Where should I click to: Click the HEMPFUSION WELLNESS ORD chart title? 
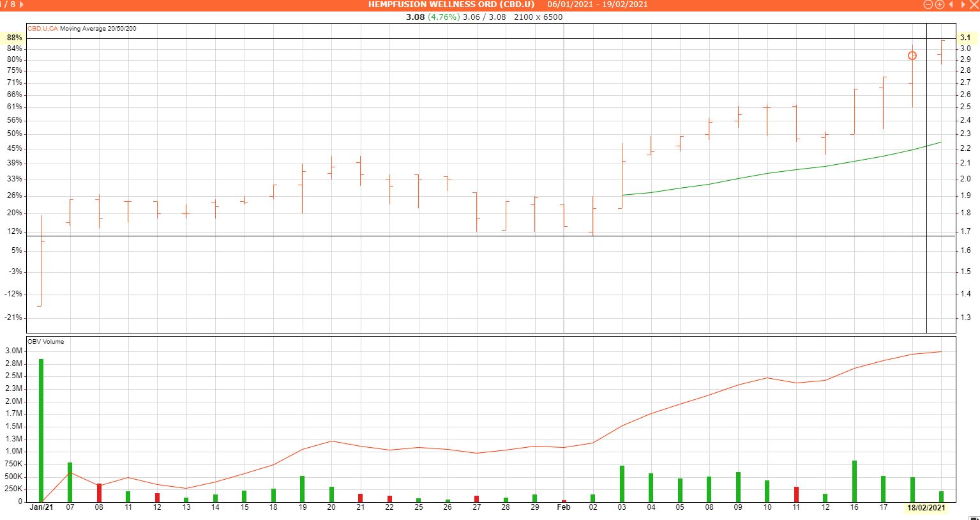point(451,4)
